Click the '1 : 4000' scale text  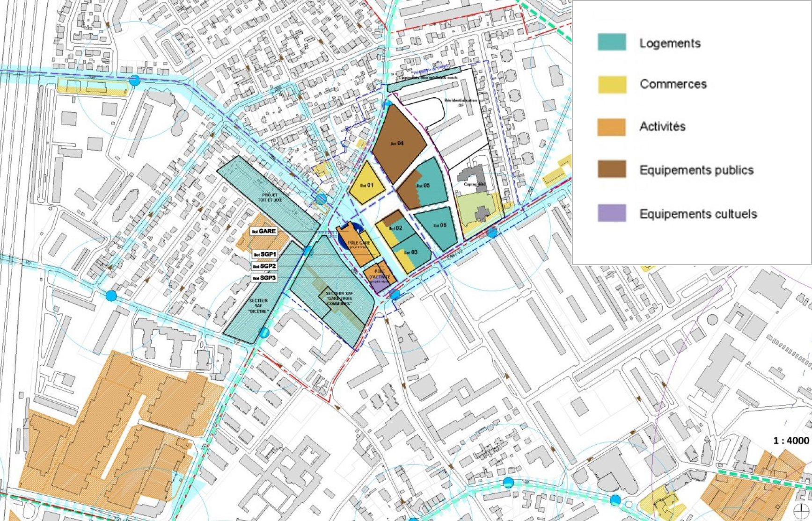791,441
